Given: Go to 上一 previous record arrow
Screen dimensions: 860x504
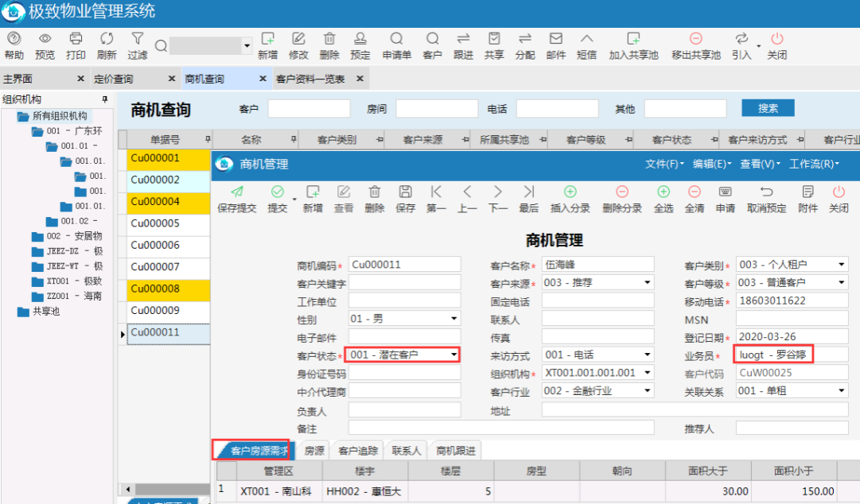Looking at the screenshot, I should coord(467,192).
